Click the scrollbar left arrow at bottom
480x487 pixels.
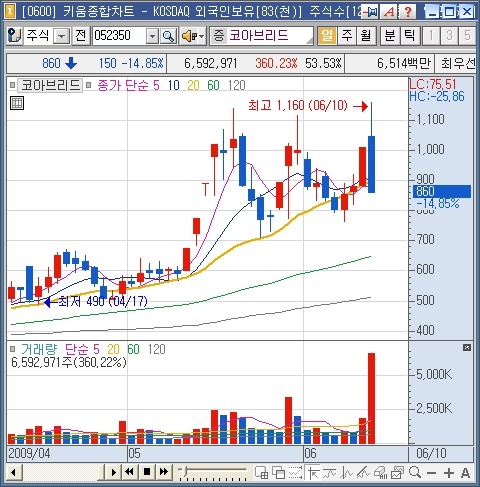tap(14, 473)
